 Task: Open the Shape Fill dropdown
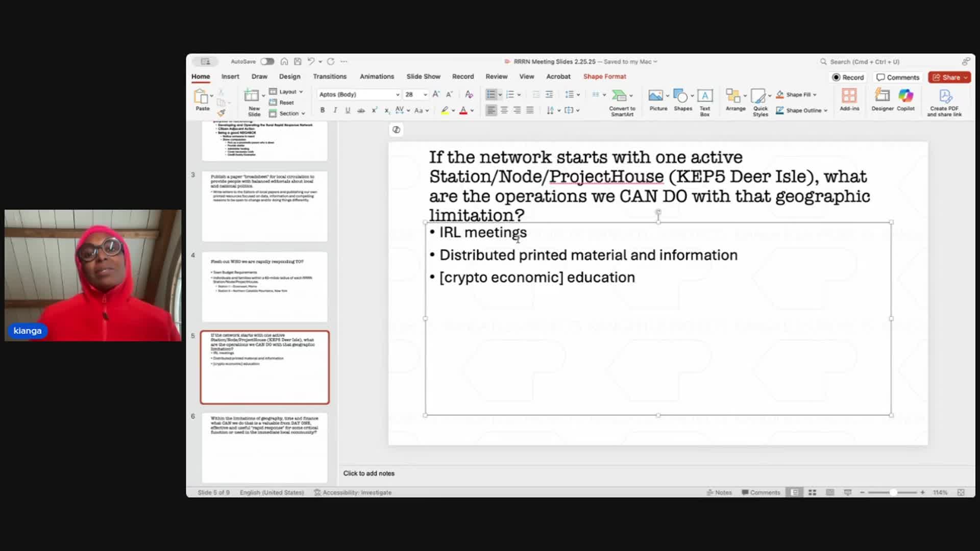coord(815,94)
